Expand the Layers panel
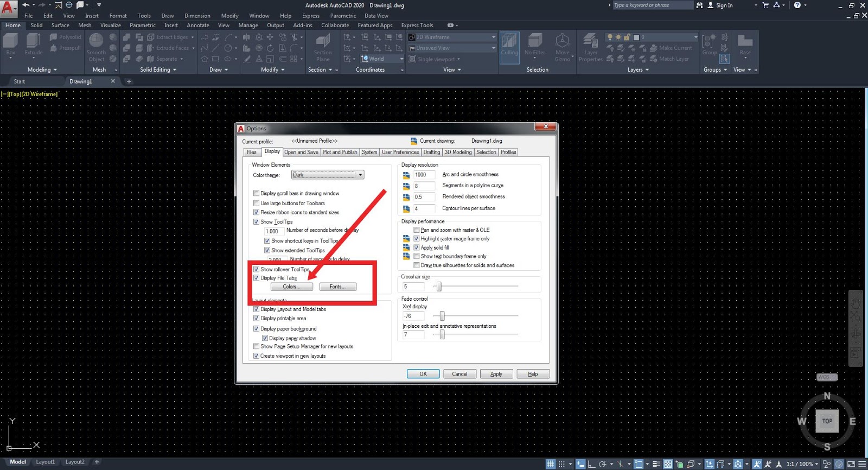This screenshot has height=470, width=868. [x=638, y=69]
